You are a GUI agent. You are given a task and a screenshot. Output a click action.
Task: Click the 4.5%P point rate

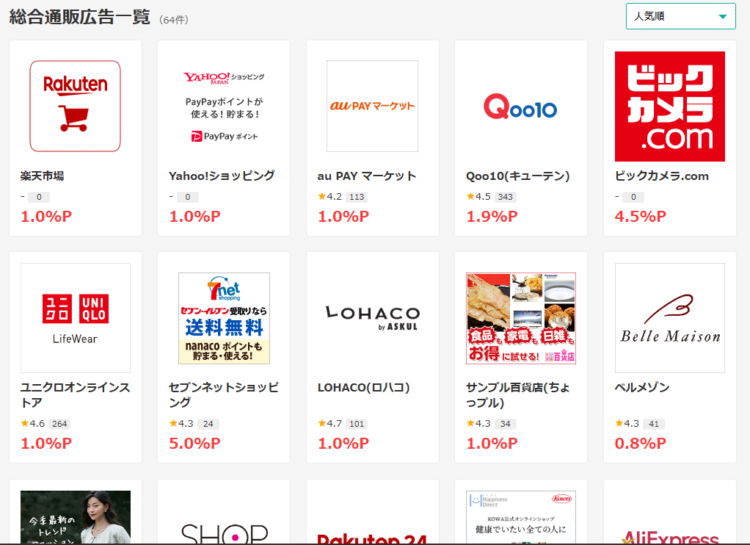640,217
